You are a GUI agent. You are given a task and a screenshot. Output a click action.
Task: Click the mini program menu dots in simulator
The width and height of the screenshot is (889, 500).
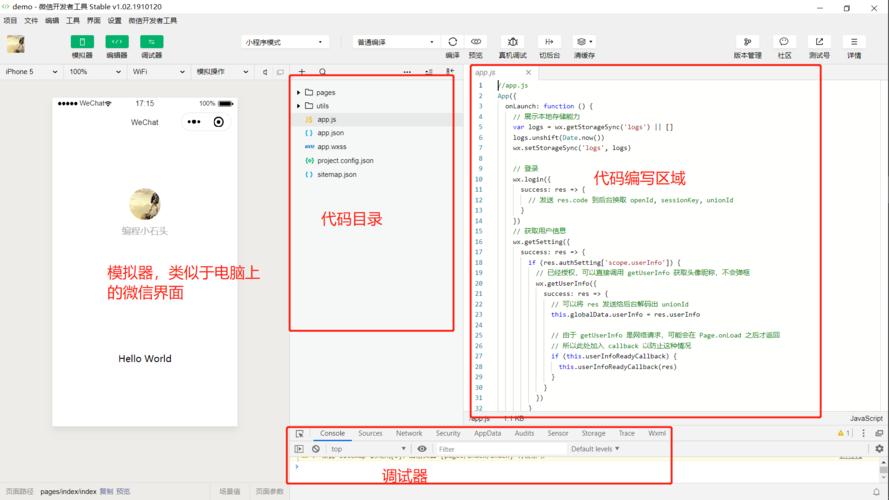click(194, 122)
